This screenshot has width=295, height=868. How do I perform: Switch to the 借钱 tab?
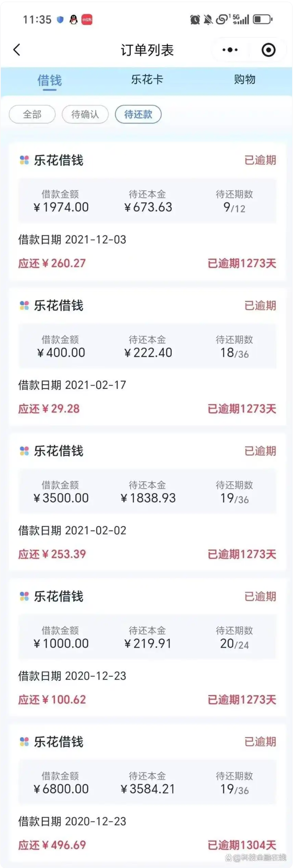tap(50, 80)
